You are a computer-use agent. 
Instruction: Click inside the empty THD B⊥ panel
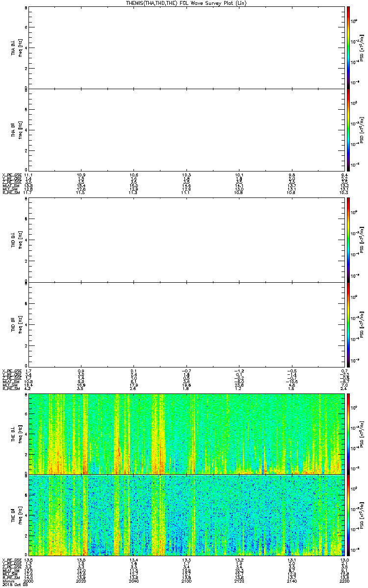pos(186,240)
